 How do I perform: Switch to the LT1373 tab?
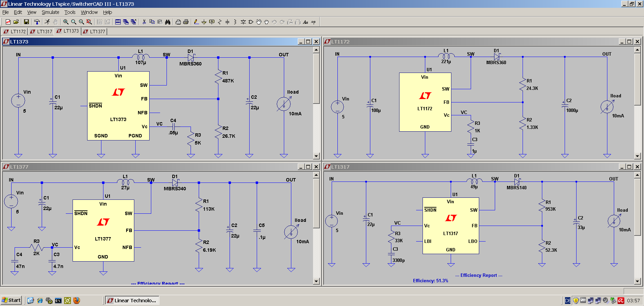[x=67, y=31]
